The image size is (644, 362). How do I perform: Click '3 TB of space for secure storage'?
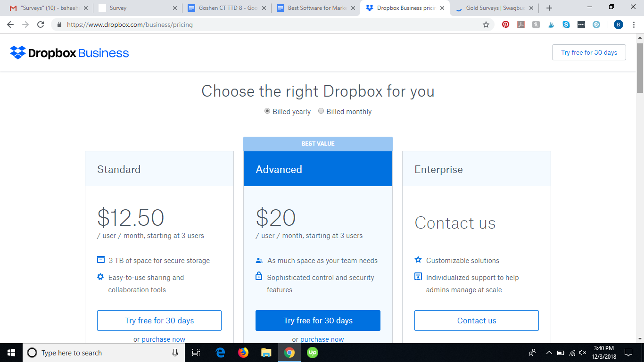159,260
